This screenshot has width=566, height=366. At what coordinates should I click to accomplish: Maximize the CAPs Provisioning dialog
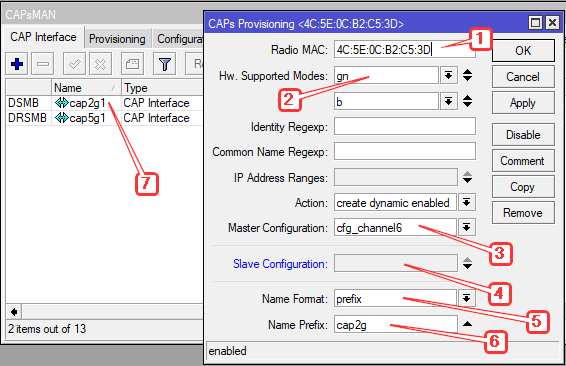pos(535,23)
